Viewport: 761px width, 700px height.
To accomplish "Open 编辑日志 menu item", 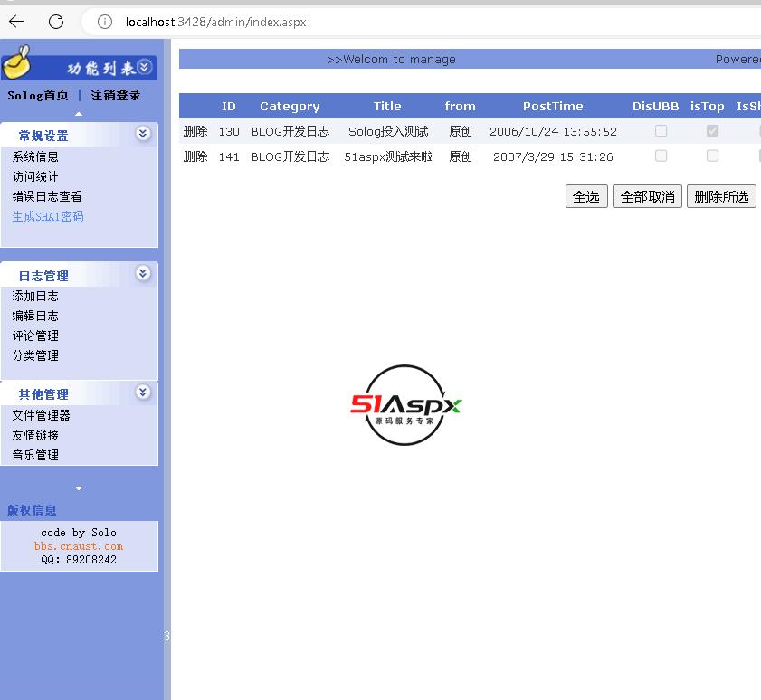I will tap(35, 316).
